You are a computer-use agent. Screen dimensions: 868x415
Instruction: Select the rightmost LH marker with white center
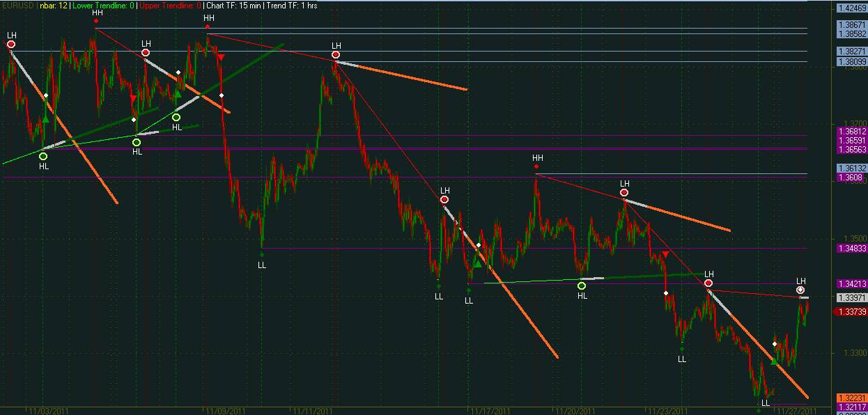800,290
